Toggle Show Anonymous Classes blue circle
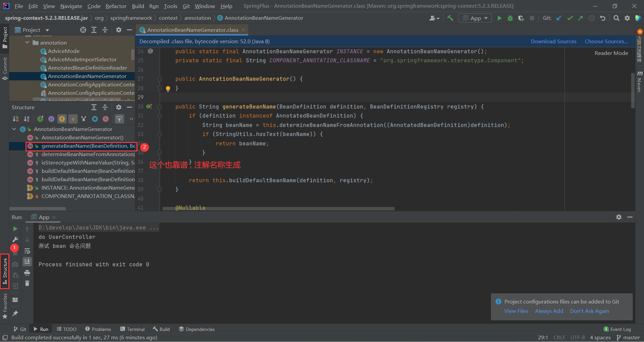Screen dimensions: 644x342 pyautogui.click(x=95, y=119)
